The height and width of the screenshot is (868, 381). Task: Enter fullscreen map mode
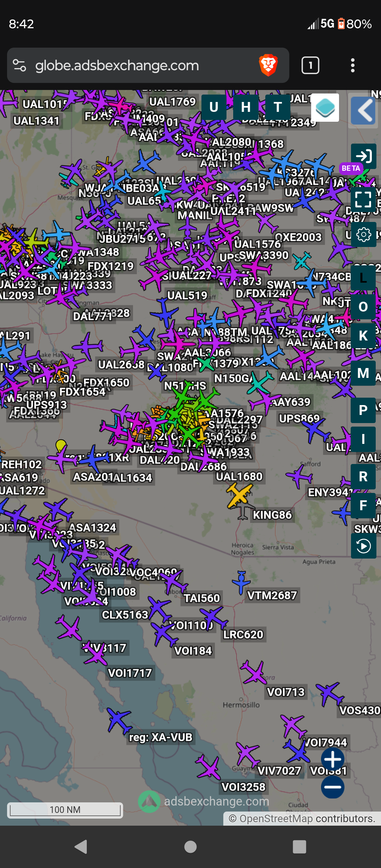click(x=363, y=199)
